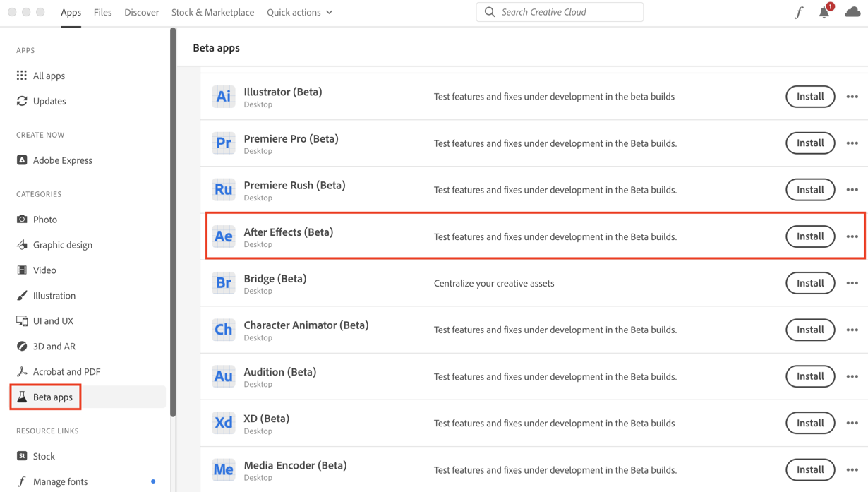This screenshot has height=492, width=868.
Task: Click the Premiere Rush (Beta) app icon
Action: [224, 190]
